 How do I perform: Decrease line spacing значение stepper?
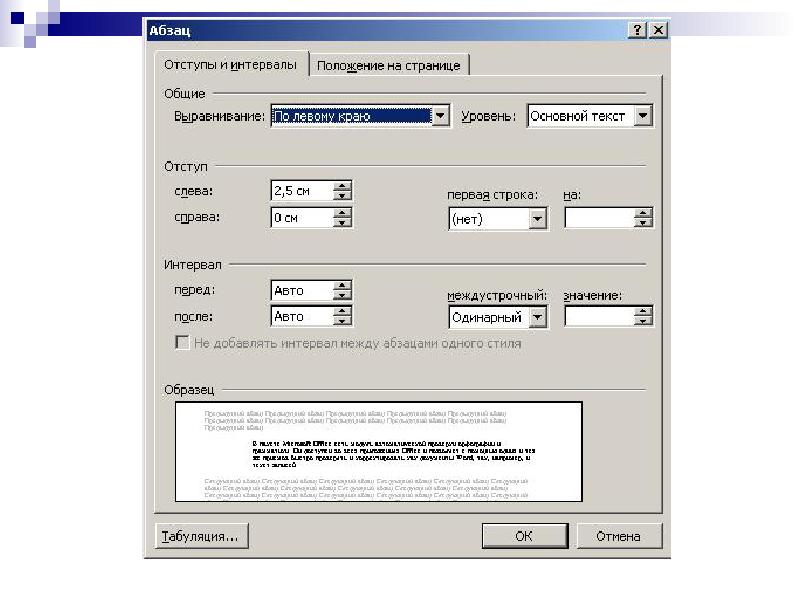click(643, 322)
